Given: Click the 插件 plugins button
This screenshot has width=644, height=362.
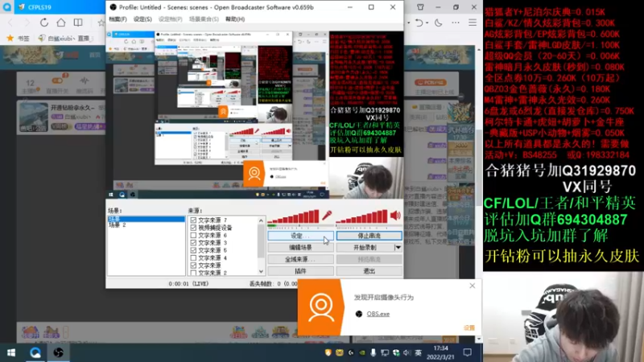Looking at the screenshot, I should (x=300, y=271).
